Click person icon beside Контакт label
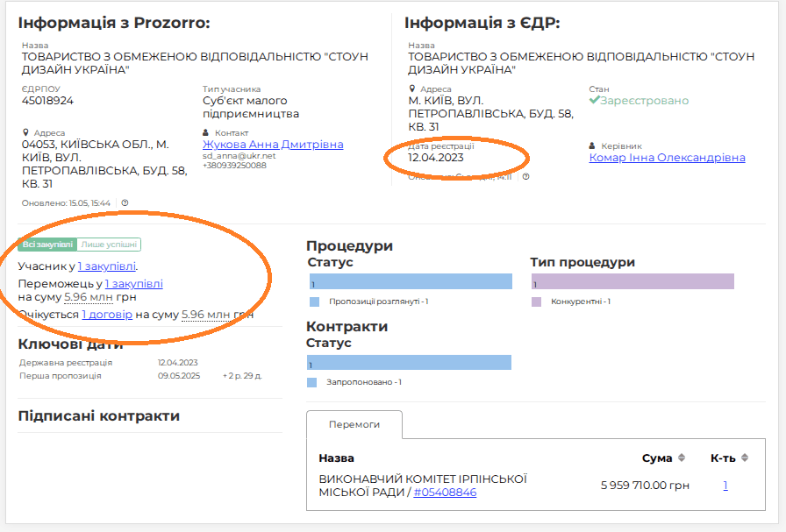The width and height of the screenshot is (786, 532). click(206, 133)
